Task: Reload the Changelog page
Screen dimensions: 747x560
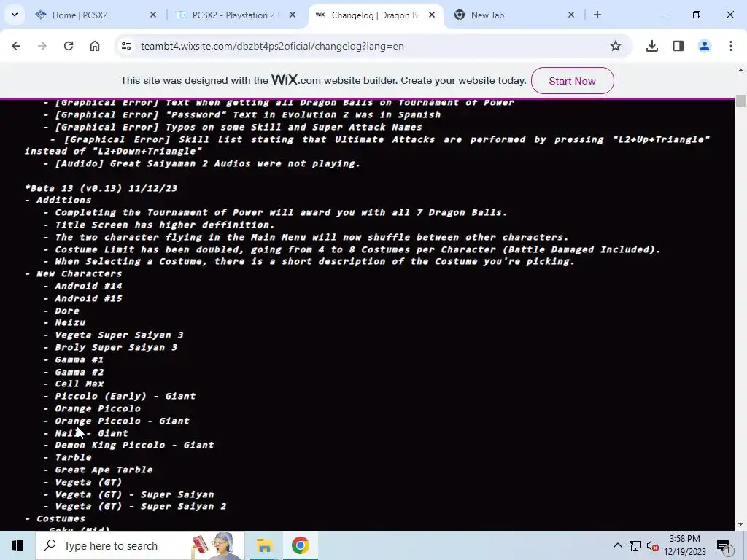Action: (x=69, y=46)
